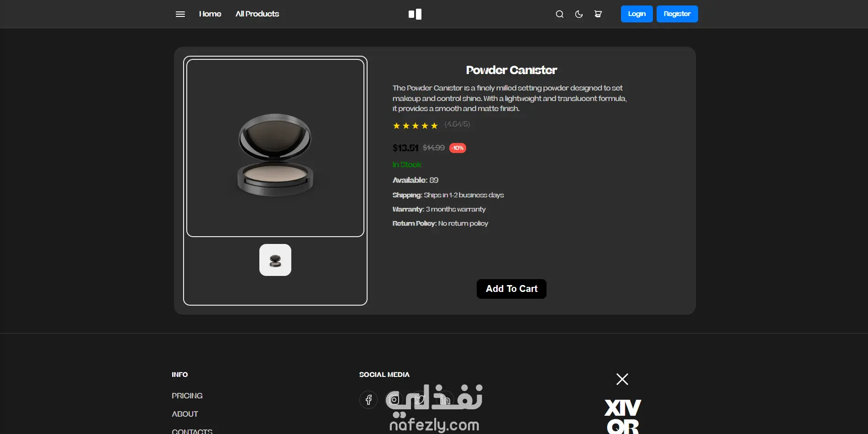Click the search magnifier icon
The height and width of the screenshot is (434, 868).
coord(559,14)
